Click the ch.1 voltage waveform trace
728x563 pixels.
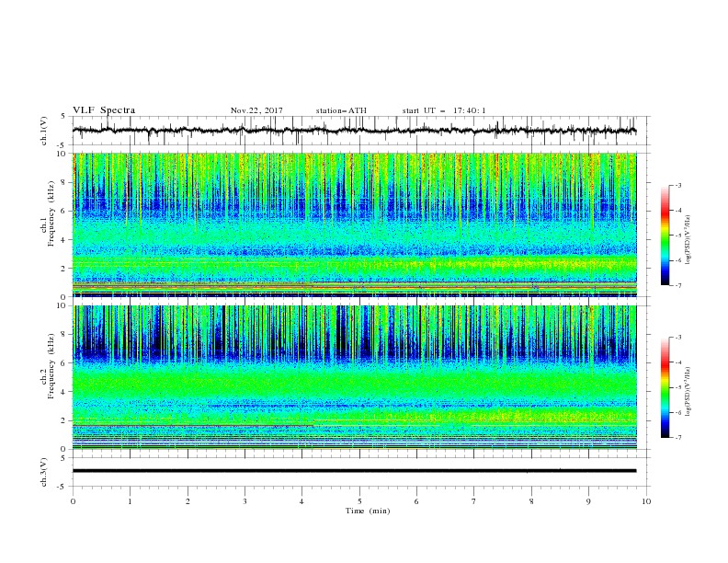355,131
